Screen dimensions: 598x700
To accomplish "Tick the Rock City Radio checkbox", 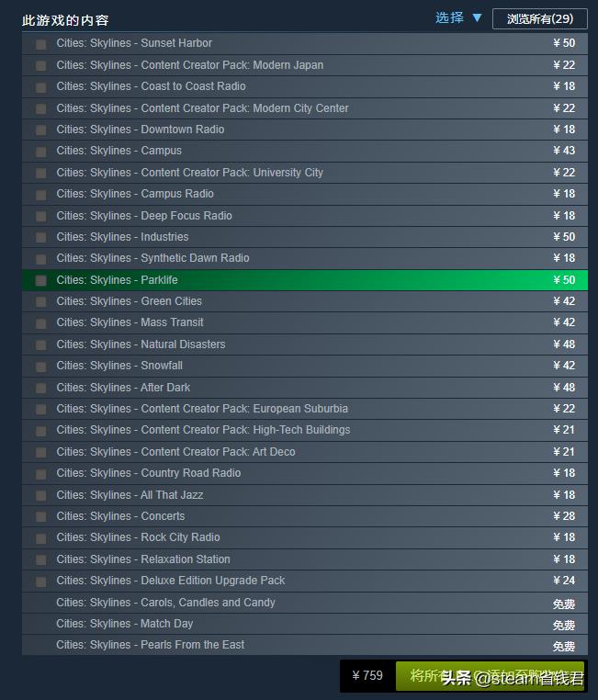I will 40,538.
